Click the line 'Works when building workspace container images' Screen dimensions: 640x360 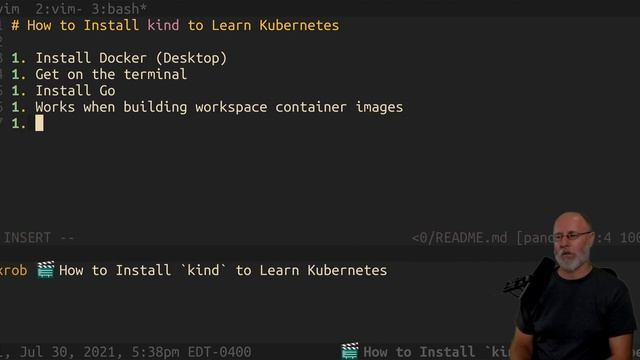[219, 107]
